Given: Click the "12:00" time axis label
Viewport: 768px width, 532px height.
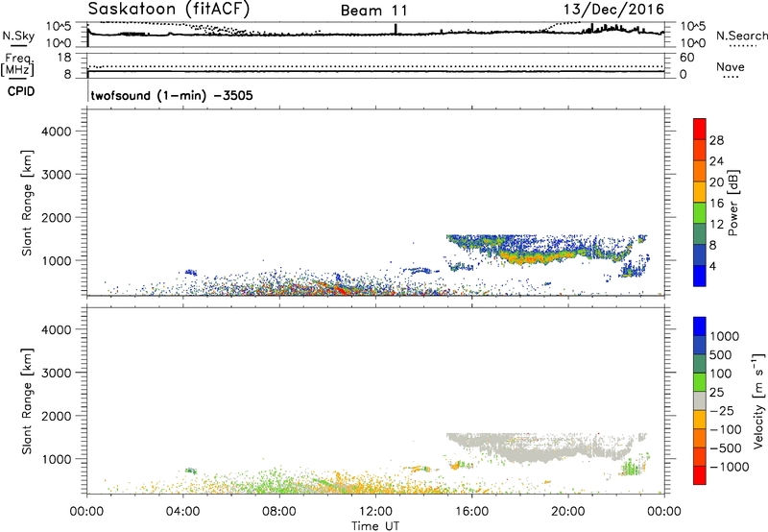Looking at the screenshot, I should click(x=375, y=512).
